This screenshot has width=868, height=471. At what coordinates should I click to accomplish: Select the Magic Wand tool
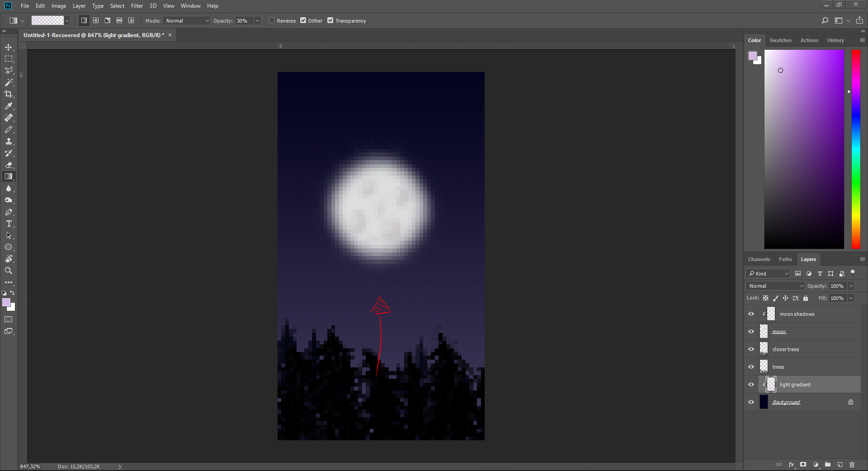click(9, 82)
